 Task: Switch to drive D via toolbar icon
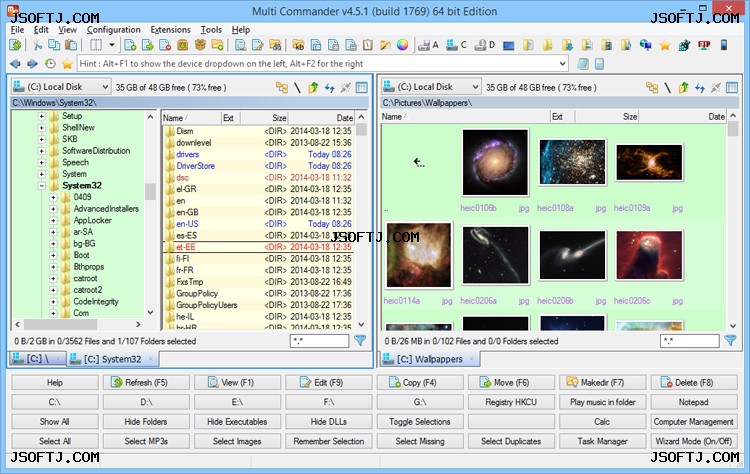484,45
